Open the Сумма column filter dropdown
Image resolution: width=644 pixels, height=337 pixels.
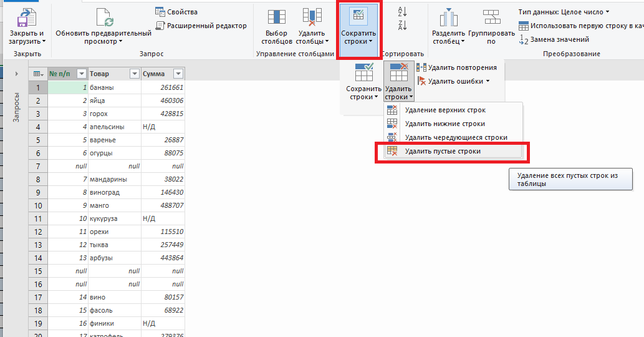(178, 74)
